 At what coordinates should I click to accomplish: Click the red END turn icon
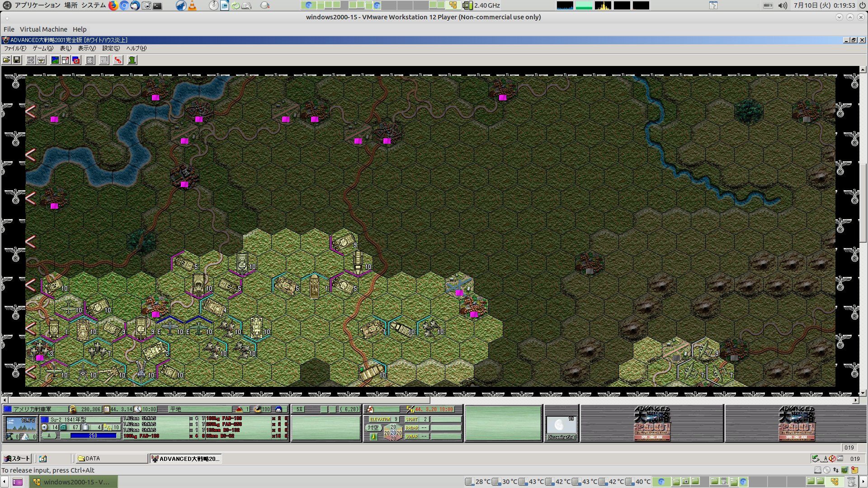click(x=118, y=60)
